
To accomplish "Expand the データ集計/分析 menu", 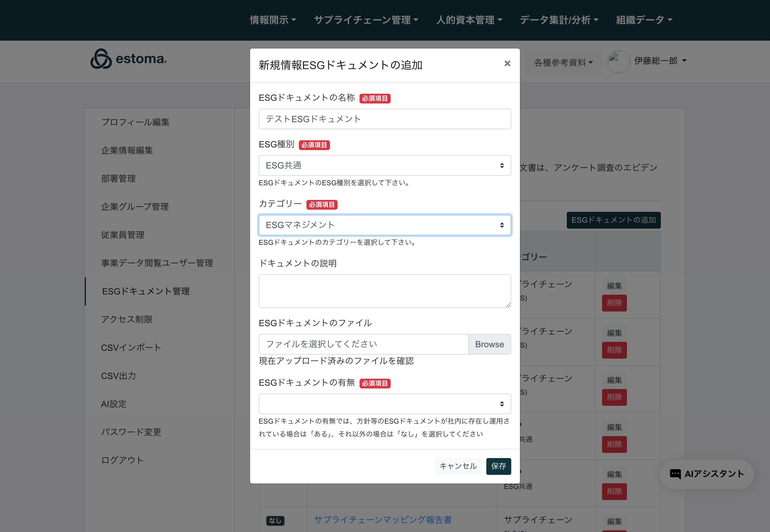I will click(559, 20).
